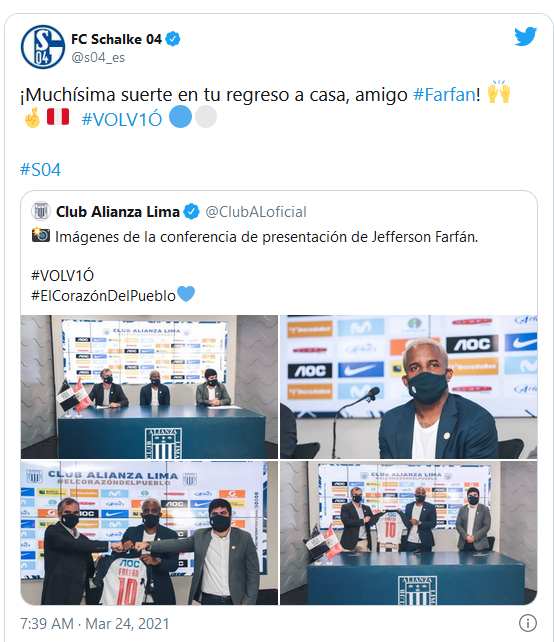Viewport: 554px width, 642px height.
Task: Open the standing jersey presentation photo
Action: point(408,533)
